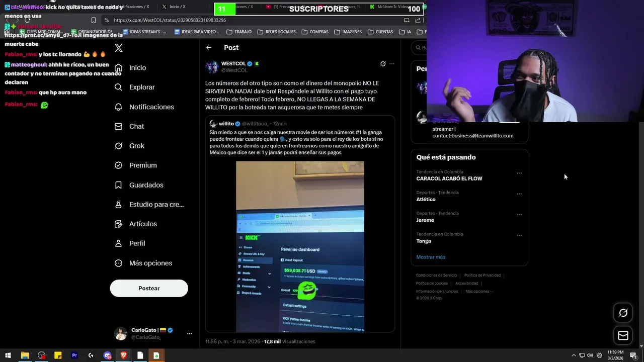This screenshot has width=644, height=362.
Task: Open Perfil in the sidebar
Action: [x=130, y=243]
